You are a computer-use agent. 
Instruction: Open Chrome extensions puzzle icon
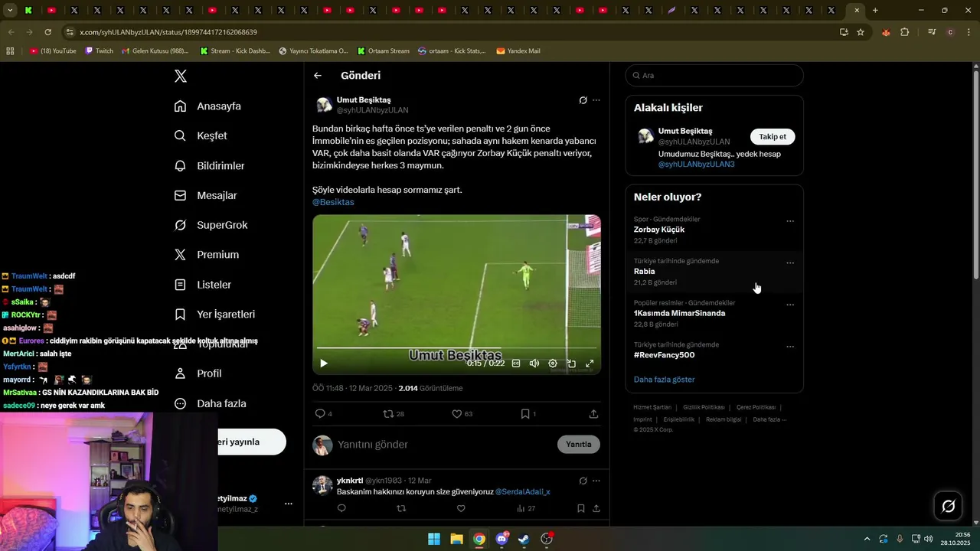click(x=905, y=32)
